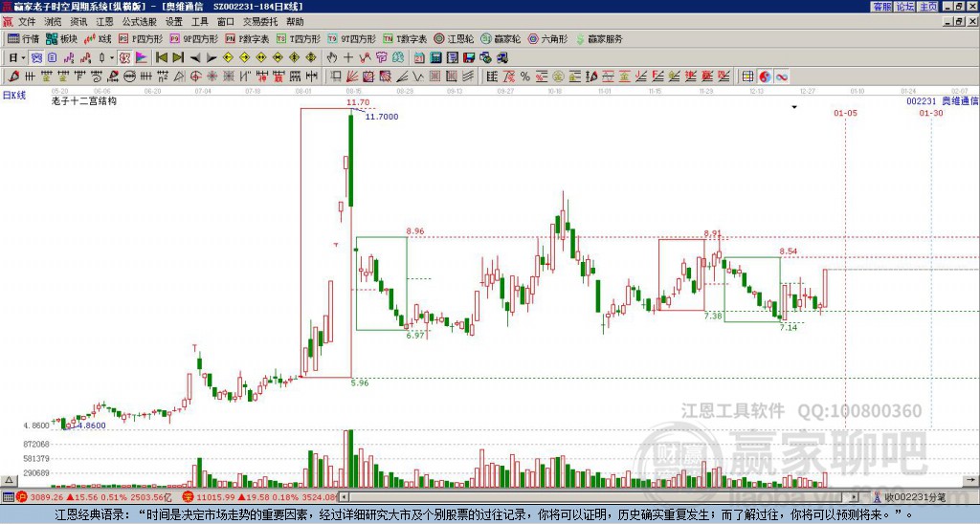Toggle the highlighted blue pattern view button
This screenshot has height=524, width=980.
pos(37,58)
